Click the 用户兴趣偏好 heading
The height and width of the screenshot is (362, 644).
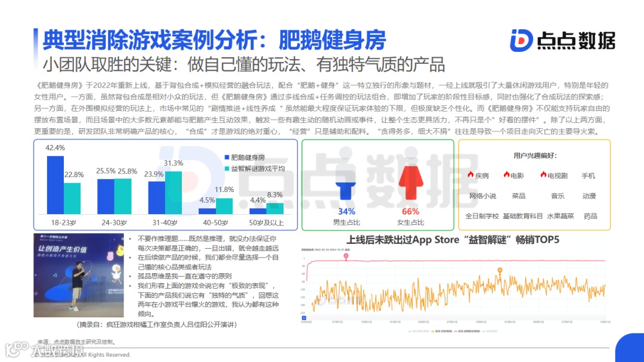[535, 155]
